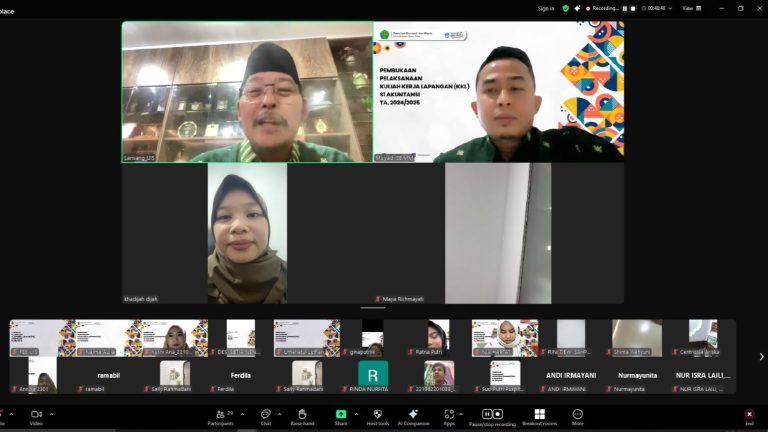Image resolution: width=768 pixels, height=432 pixels.
Task: Select the Ferdila participant tile
Action: coord(240,376)
